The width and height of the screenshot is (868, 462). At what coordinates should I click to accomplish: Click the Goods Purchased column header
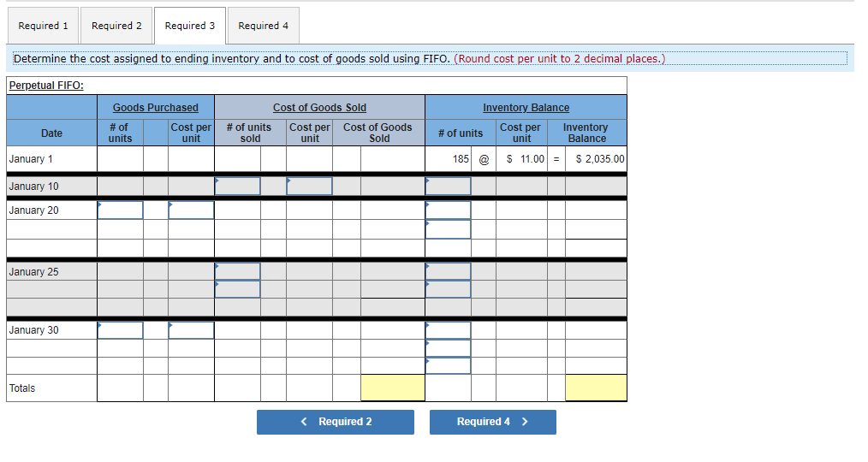[x=156, y=107]
